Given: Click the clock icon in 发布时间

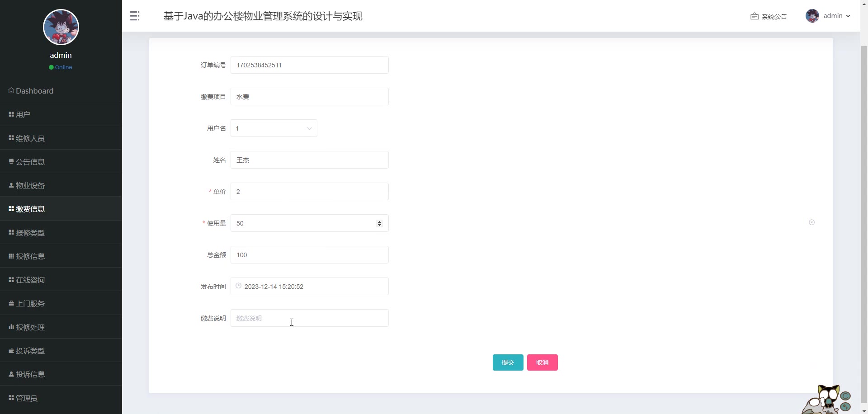Looking at the screenshot, I should tap(238, 286).
